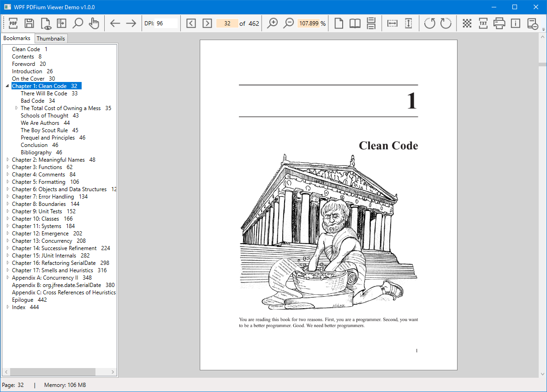Viewport: 547px width, 392px height.
Task: Toggle the side panel icon in toolbar
Action: tap(62, 23)
